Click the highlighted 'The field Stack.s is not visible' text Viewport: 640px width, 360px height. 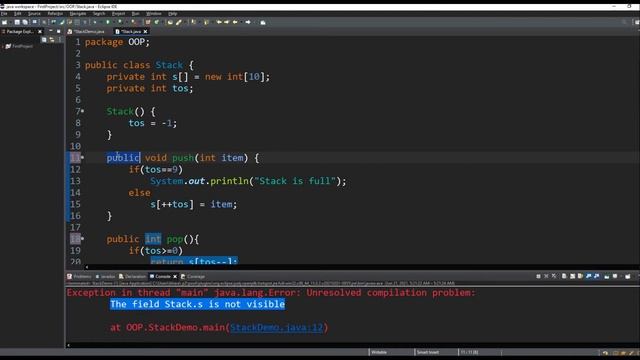[x=197, y=304]
